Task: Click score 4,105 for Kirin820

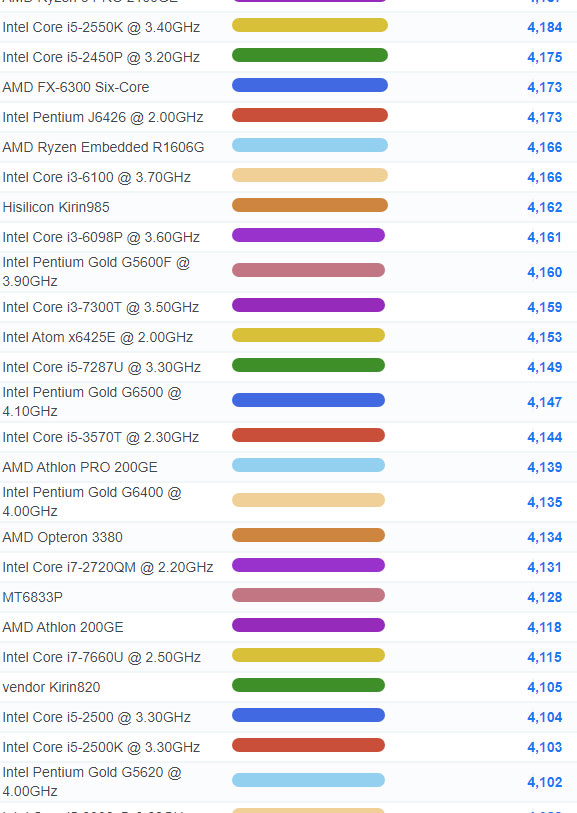Action: point(544,689)
